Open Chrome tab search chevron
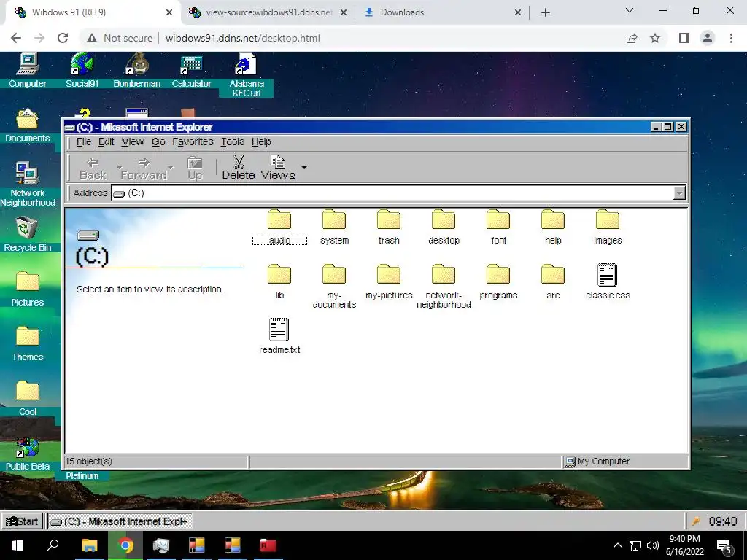The width and height of the screenshot is (747, 560). [x=630, y=10]
